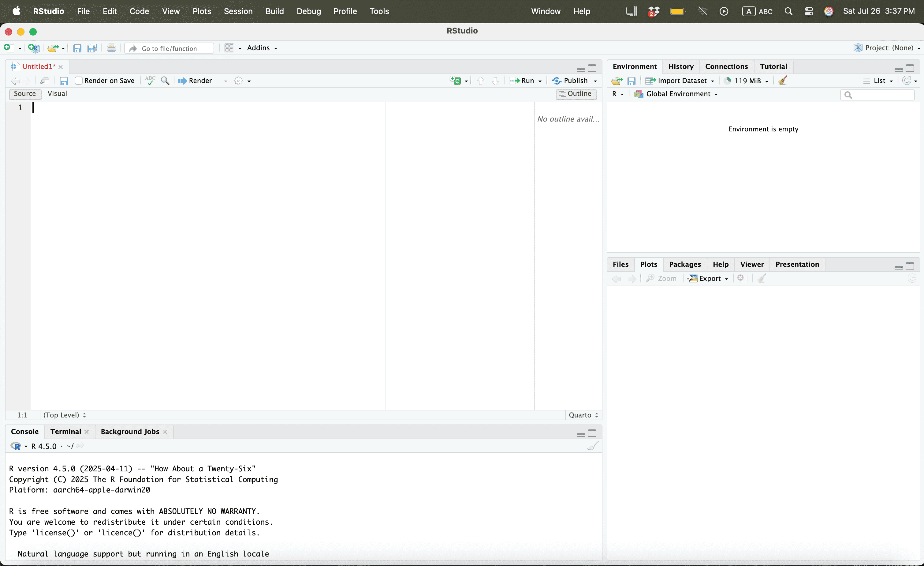Click the Publish button
924x566 pixels.
click(570, 81)
